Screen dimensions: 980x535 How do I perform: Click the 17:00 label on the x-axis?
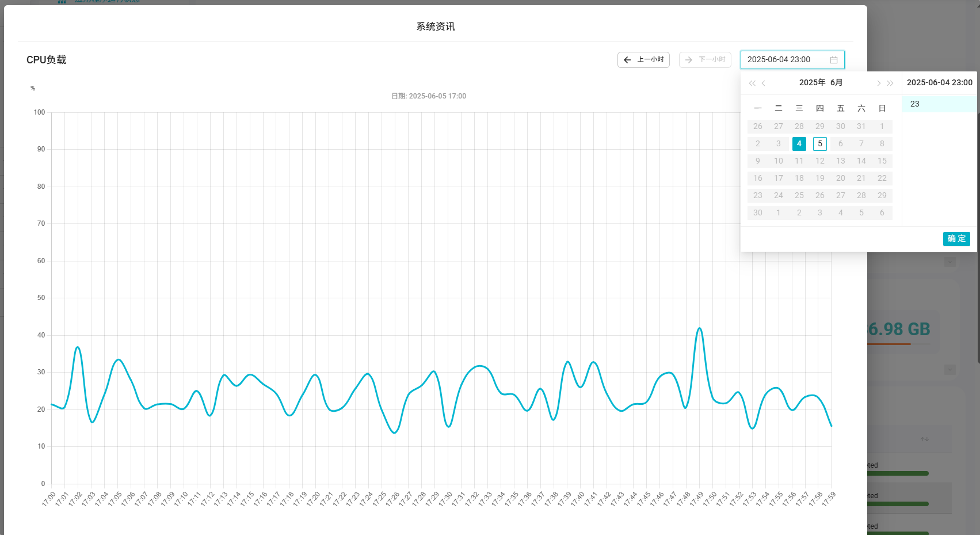tap(49, 499)
